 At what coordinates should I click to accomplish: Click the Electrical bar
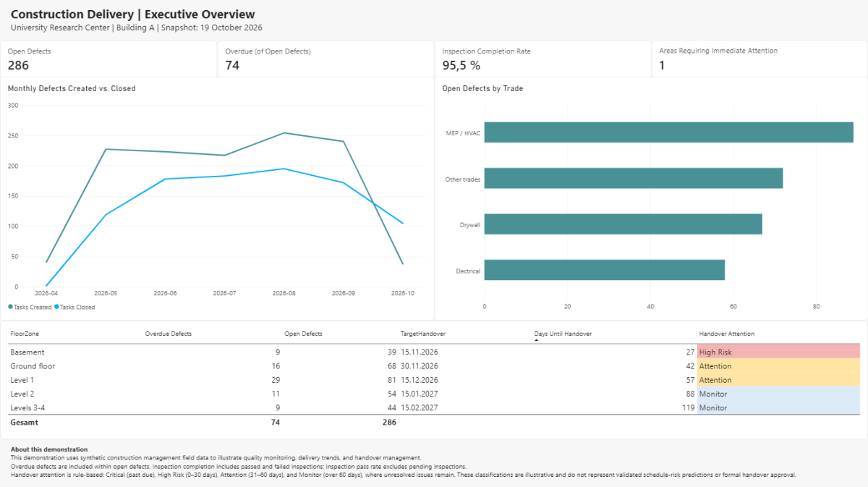604,270
